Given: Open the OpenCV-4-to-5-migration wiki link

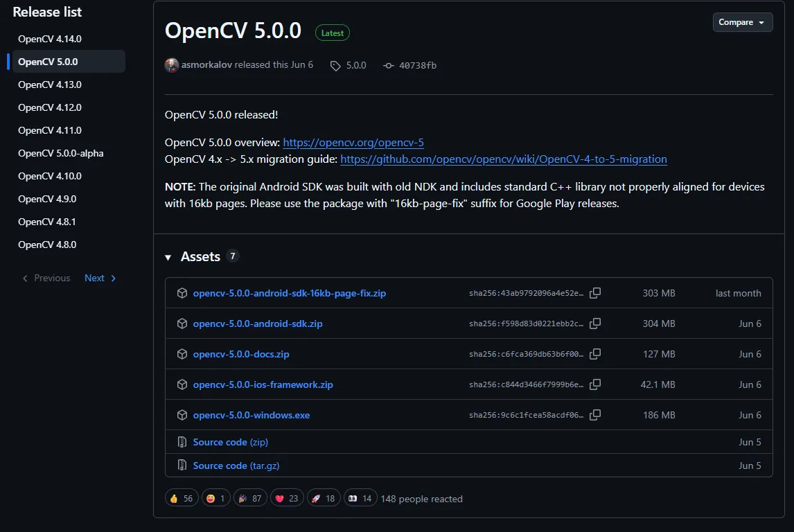Looking at the screenshot, I should [503, 159].
